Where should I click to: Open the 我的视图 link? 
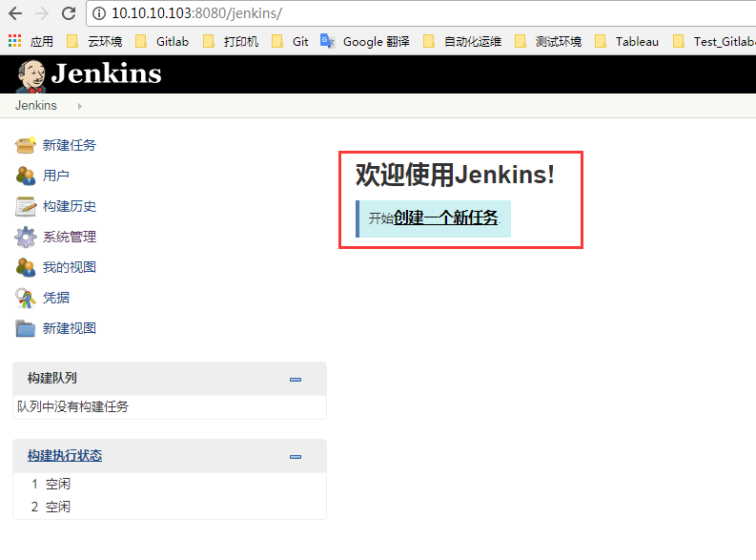pyautogui.click(x=69, y=267)
